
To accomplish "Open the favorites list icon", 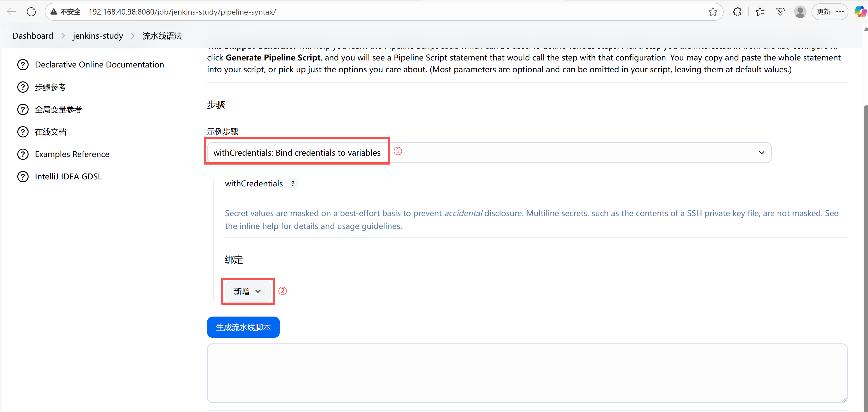I will (x=760, y=12).
